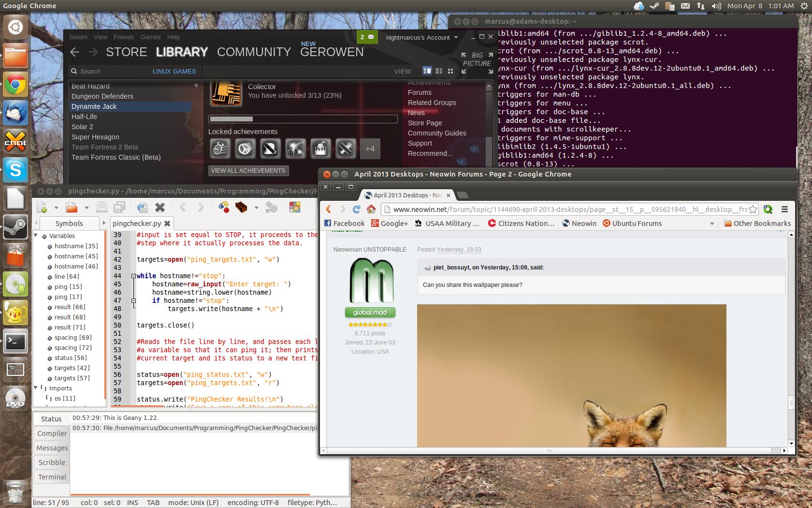
Task: Reload the Neowin page in Chrome
Action: pos(357,209)
